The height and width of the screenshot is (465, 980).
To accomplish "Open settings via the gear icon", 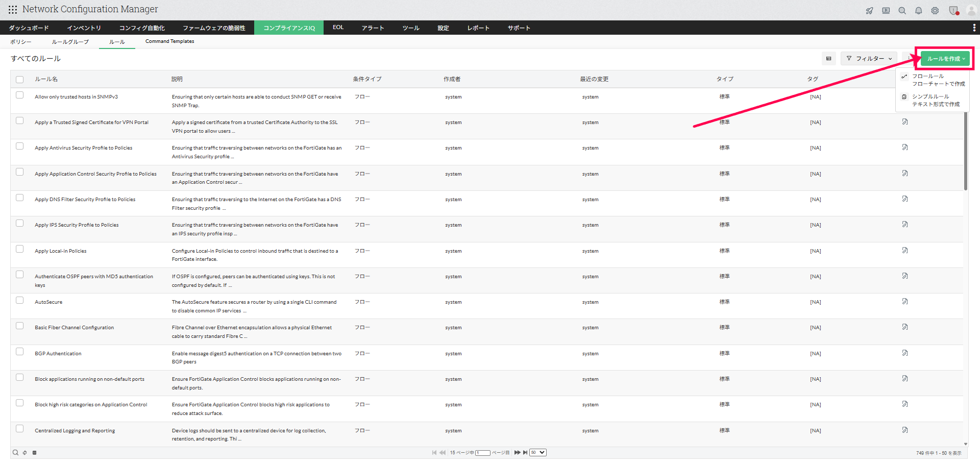I will tap(935, 11).
